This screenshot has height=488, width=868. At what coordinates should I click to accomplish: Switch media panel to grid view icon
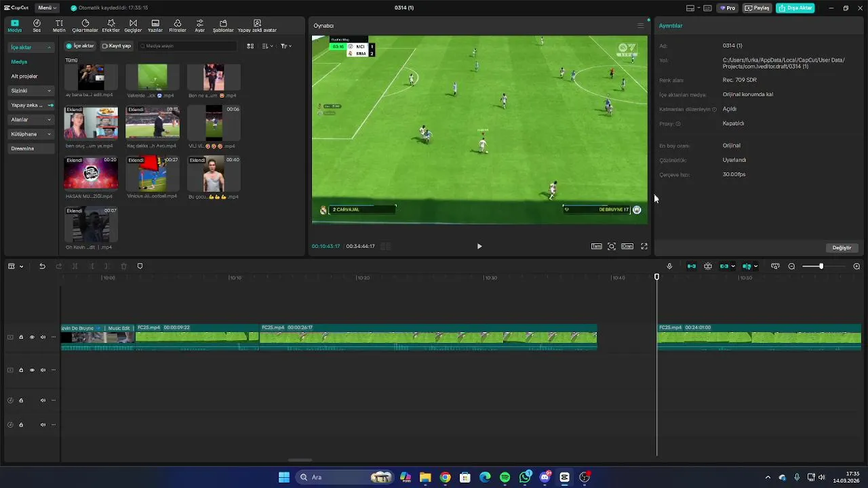(250, 46)
